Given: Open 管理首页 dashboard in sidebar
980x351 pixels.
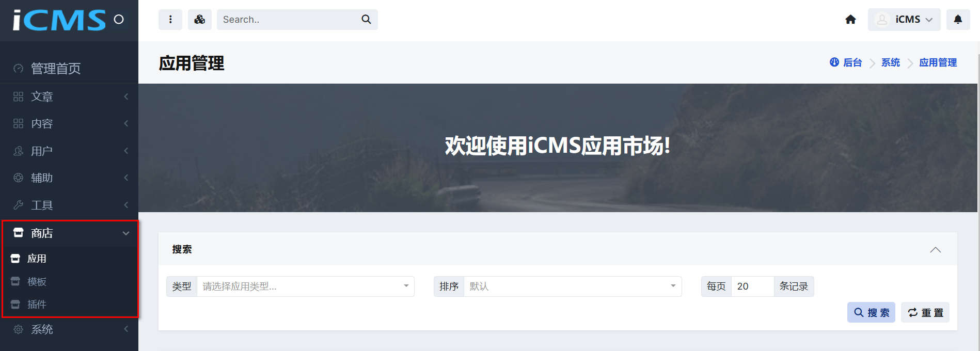Looking at the screenshot, I should pyautogui.click(x=69, y=69).
